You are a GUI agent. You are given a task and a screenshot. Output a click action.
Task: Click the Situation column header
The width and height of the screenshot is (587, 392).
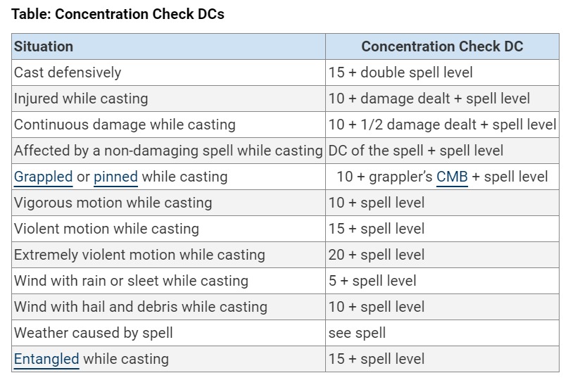click(44, 46)
